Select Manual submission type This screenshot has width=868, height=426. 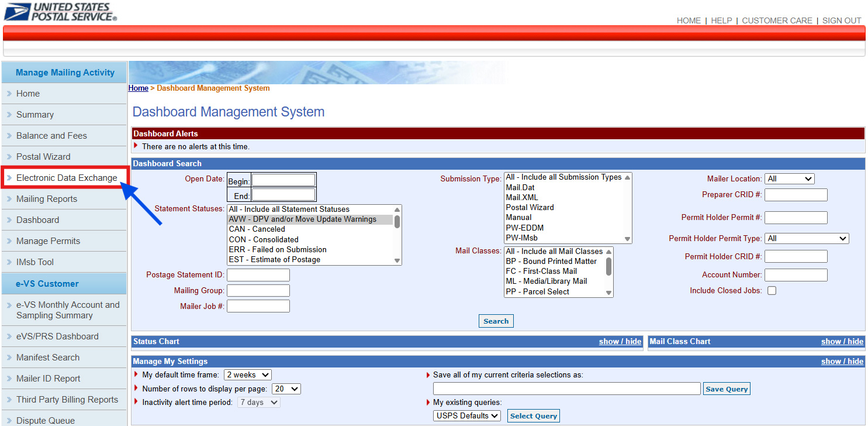[563, 218]
